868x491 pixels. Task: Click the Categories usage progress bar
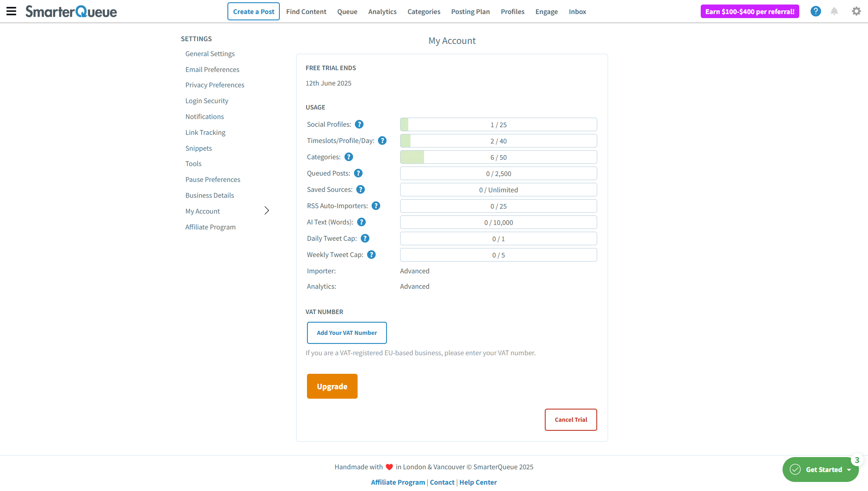click(498, 157)
